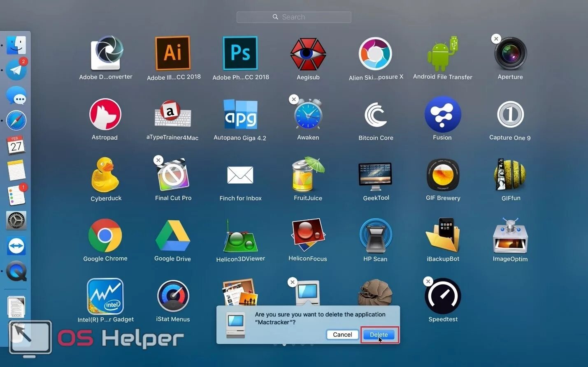Viewport: 588px width, 367px height.
Task: Open GIF Brewery
Action: [443, 175]
